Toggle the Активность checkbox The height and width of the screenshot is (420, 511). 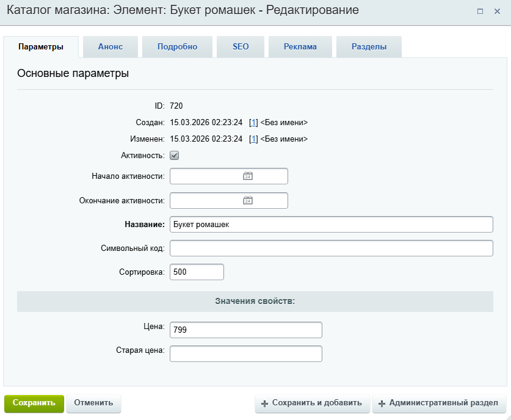174,155
